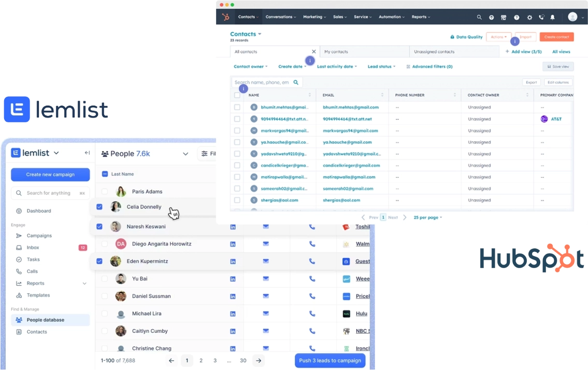Open HubSpot help question mark icon
Image resolution: width=588 pixels, height=370 pixels.
[x=517, y=17]
